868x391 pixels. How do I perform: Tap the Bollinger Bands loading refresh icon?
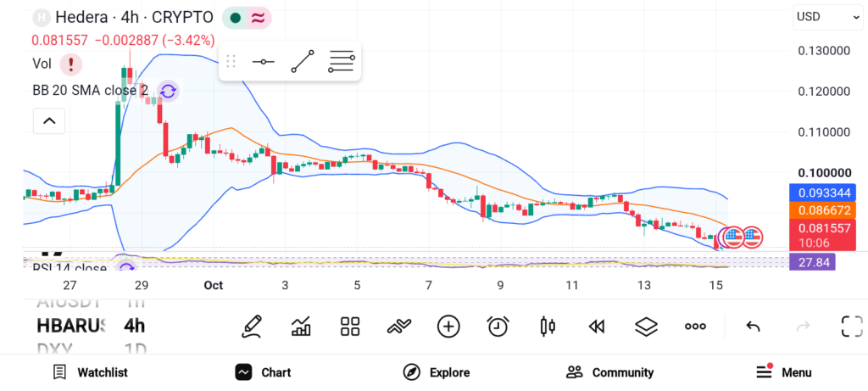click(x=168, y=91)
